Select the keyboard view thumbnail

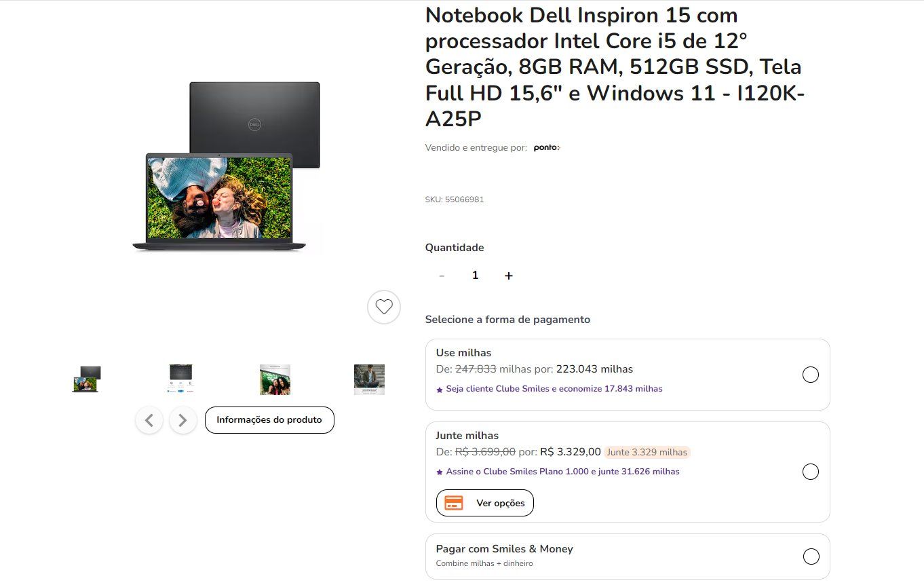181,379
